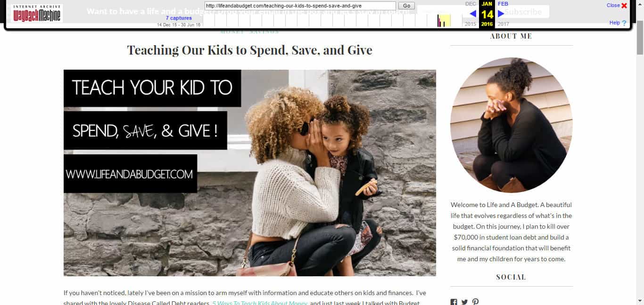
Task: Select year 2015 in the timeline
Action: coord(471,24)
